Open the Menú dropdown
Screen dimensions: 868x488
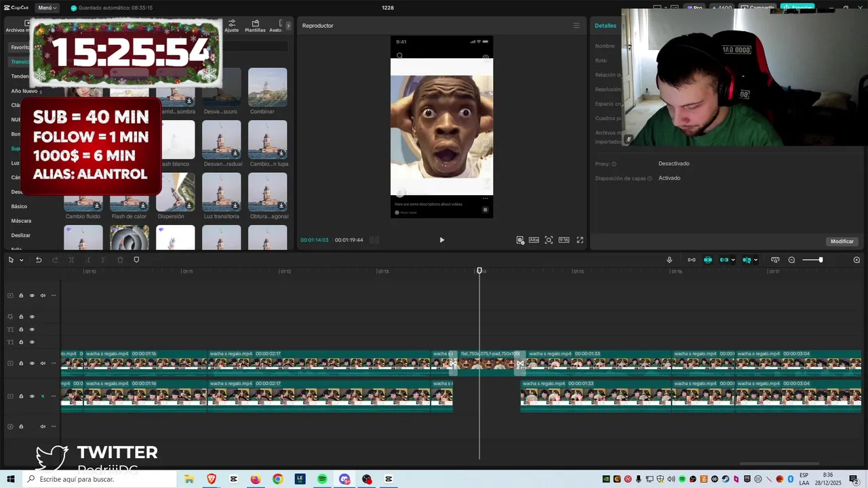point(46,7)
